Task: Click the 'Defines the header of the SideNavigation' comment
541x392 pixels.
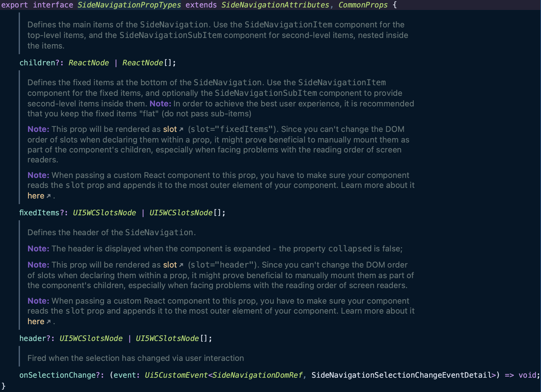Action: (x=111, y=232)
